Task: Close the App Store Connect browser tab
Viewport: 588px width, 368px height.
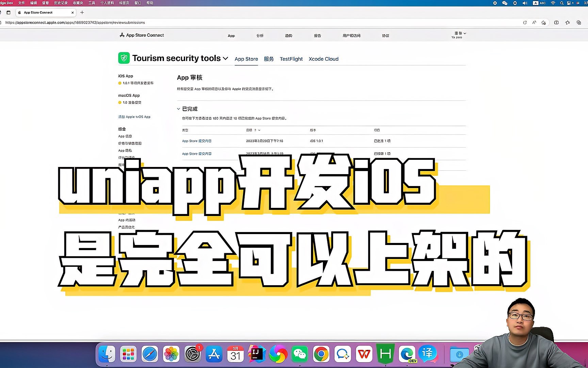Action: click(72, 13)
